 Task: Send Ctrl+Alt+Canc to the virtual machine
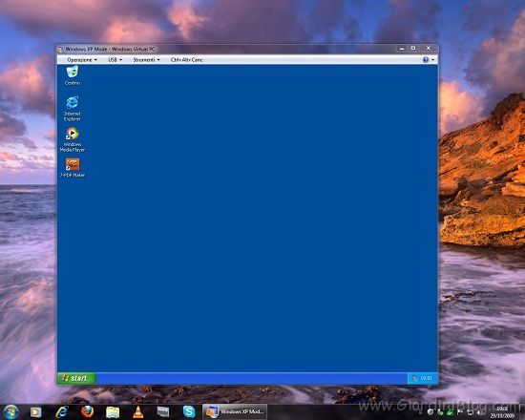tap(186, 60)
